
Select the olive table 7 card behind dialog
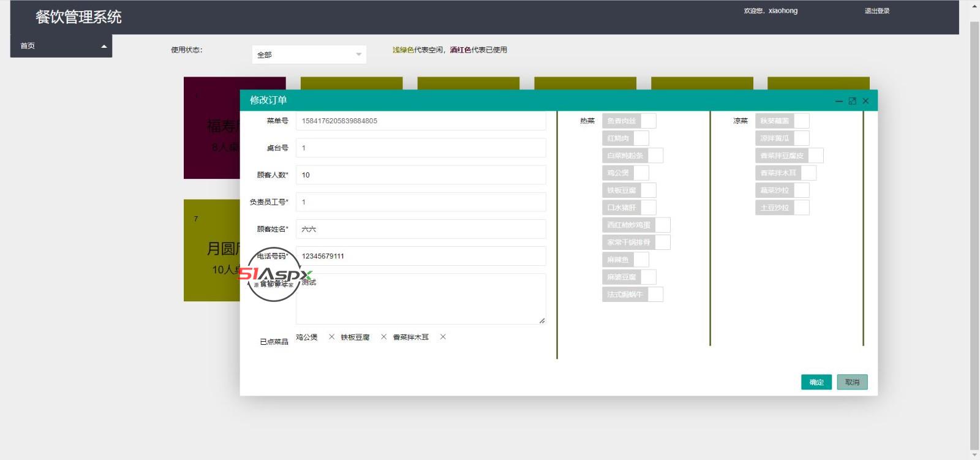[x=211, y=250]
